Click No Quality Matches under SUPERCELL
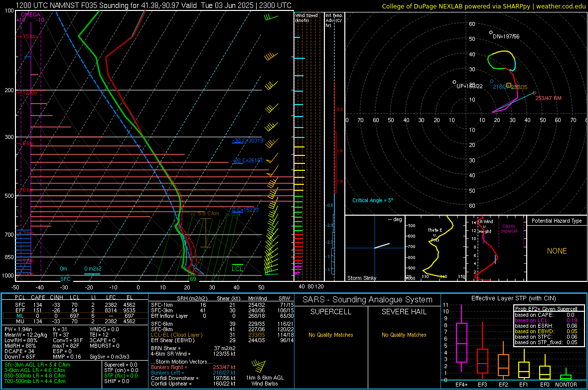This screenshot has width=588, height=390. (x=331, y=335)
